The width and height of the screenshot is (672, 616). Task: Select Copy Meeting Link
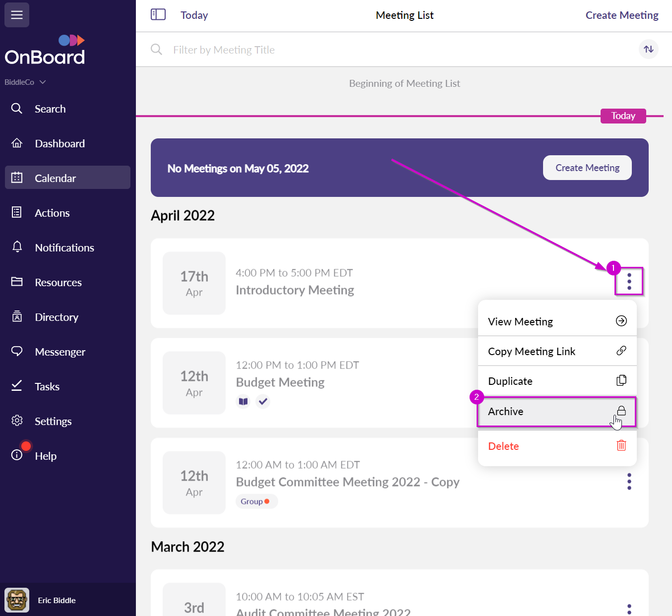pyautogui.click(x=557, y=351)
